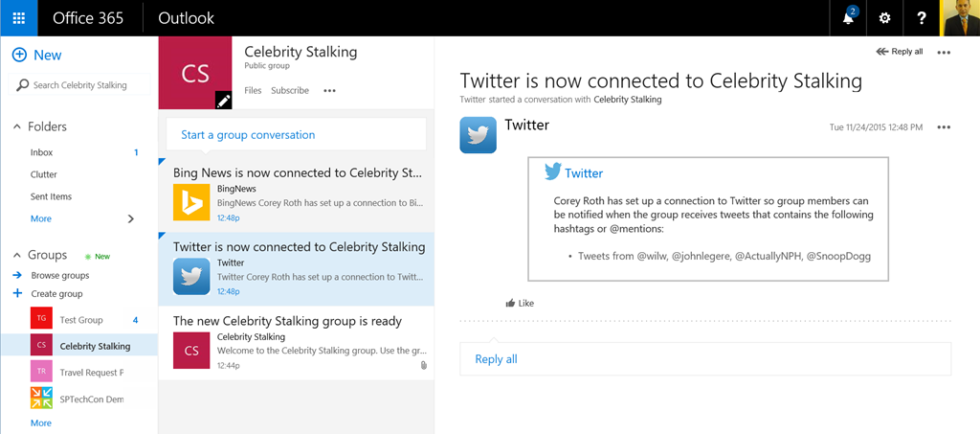Open the Office 365 app launcher grid

point(19,18)
